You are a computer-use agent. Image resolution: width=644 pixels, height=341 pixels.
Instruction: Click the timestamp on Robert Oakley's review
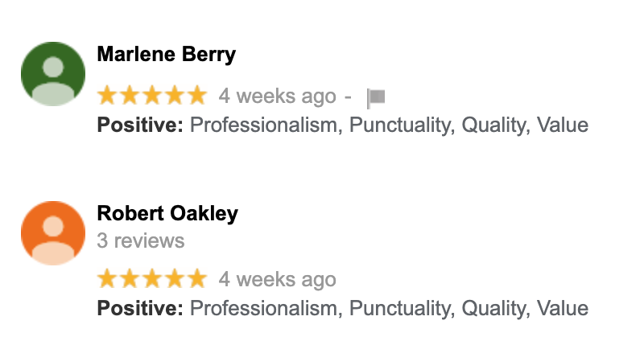(277, 280)
